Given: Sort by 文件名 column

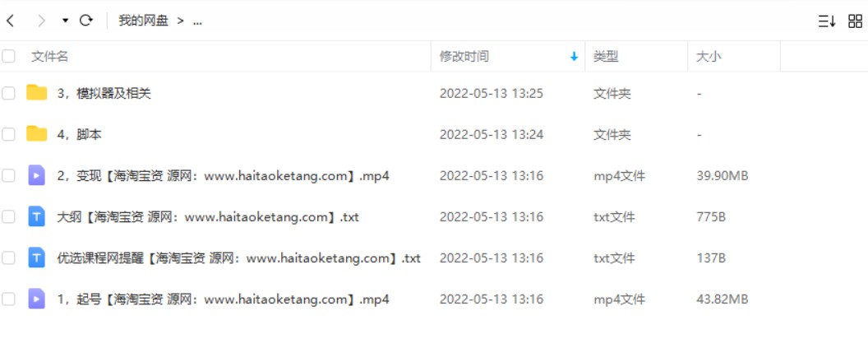Looking at the screenshot, I should pos(50,56).
